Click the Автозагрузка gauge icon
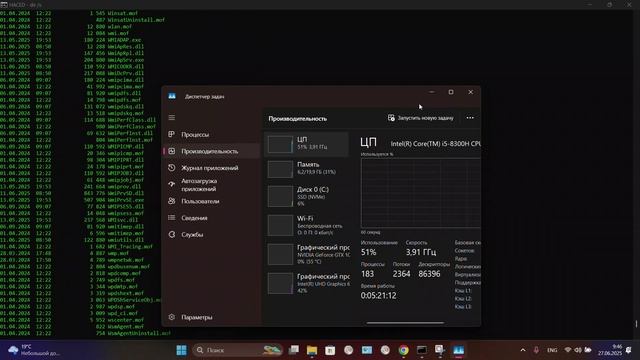 (172, 184)
